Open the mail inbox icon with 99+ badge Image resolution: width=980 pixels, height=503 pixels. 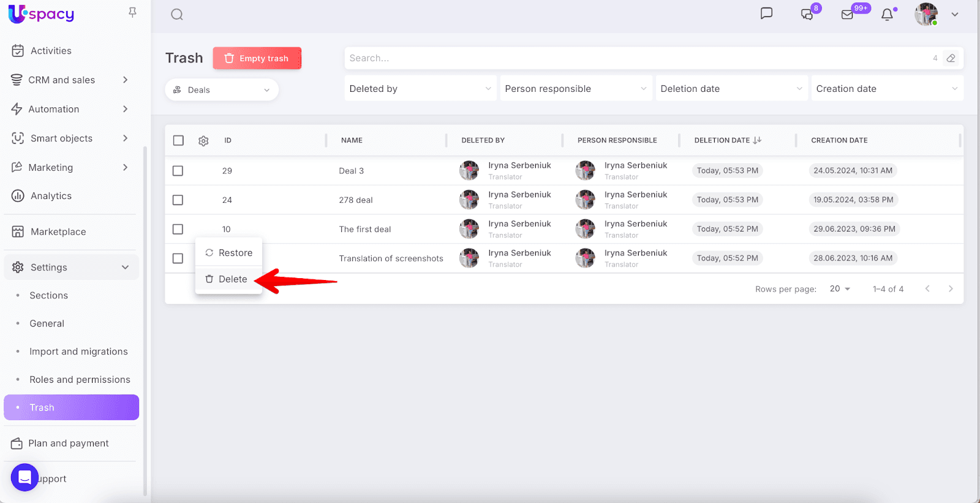coord(847,15)
